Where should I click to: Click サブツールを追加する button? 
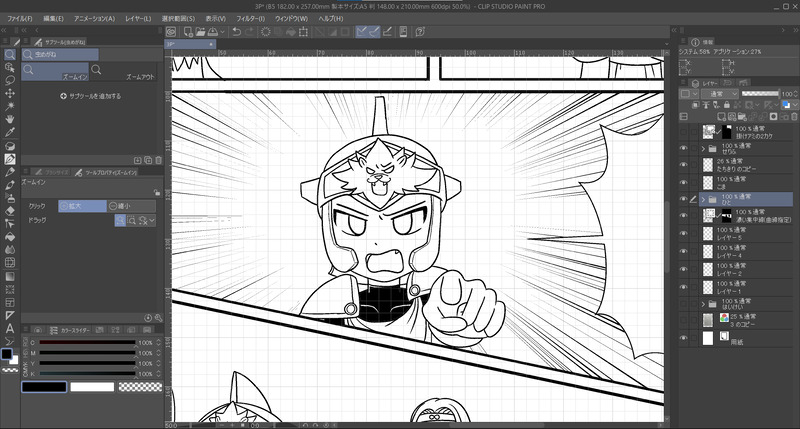pyautogui.click(x=90, y=96)
